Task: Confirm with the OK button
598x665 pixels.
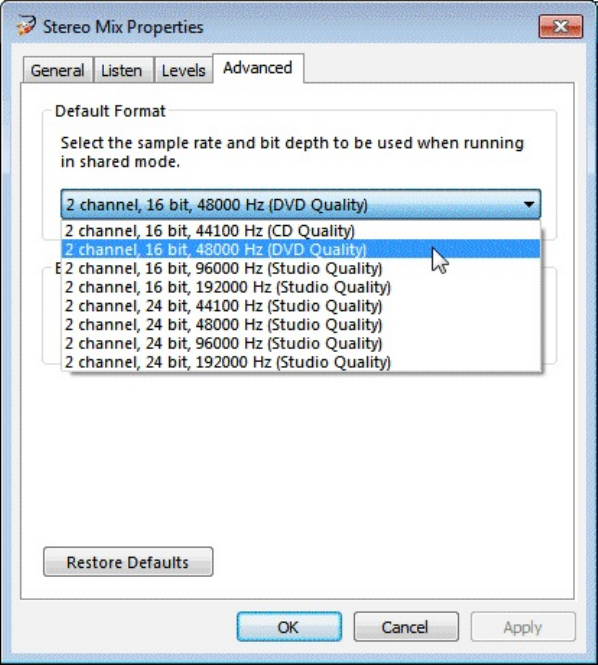Action: [289, 627]
